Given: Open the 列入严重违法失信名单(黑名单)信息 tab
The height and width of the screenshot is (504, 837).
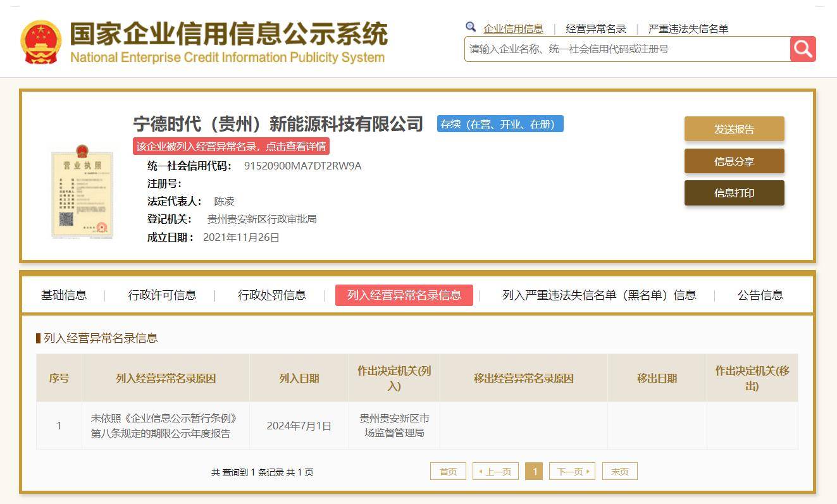Looking at the screenshot, I should pos(599,295).
